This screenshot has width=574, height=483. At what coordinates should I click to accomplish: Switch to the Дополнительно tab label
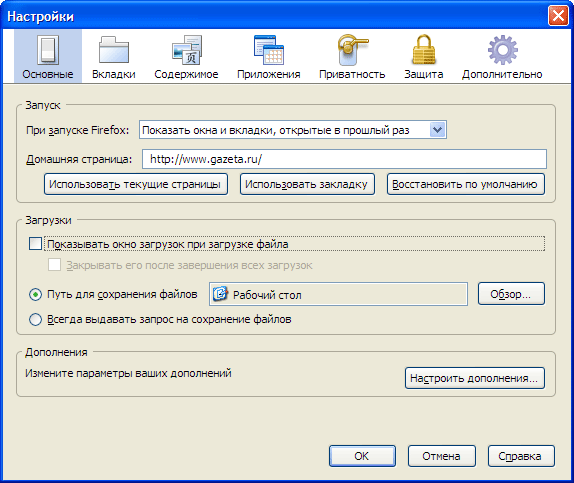tap(502, 74)
